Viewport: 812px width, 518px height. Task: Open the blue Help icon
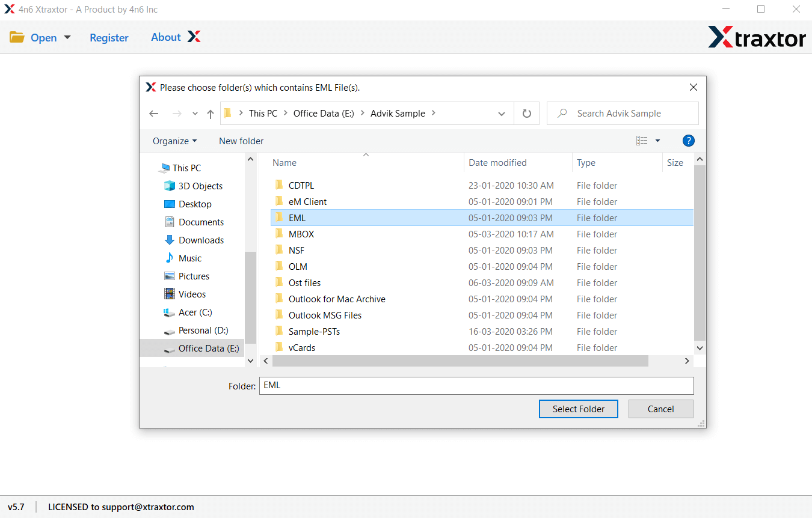pyautogui.click(x=689, y=141)
